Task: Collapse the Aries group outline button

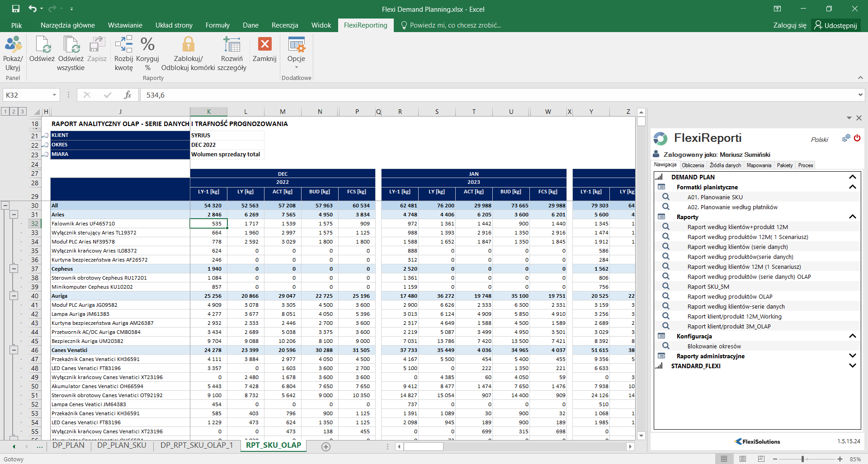Action: pyautogui.click(x=14, y=215)
